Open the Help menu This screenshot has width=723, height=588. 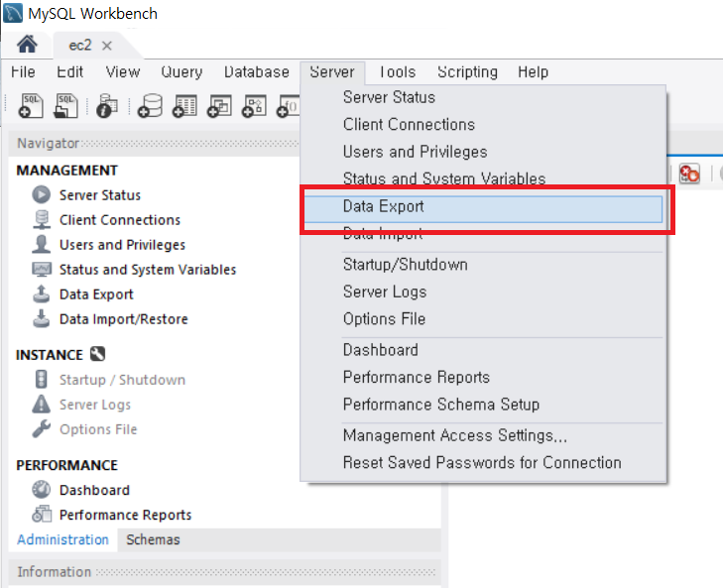pyautogui.click(x=533, y=72)
